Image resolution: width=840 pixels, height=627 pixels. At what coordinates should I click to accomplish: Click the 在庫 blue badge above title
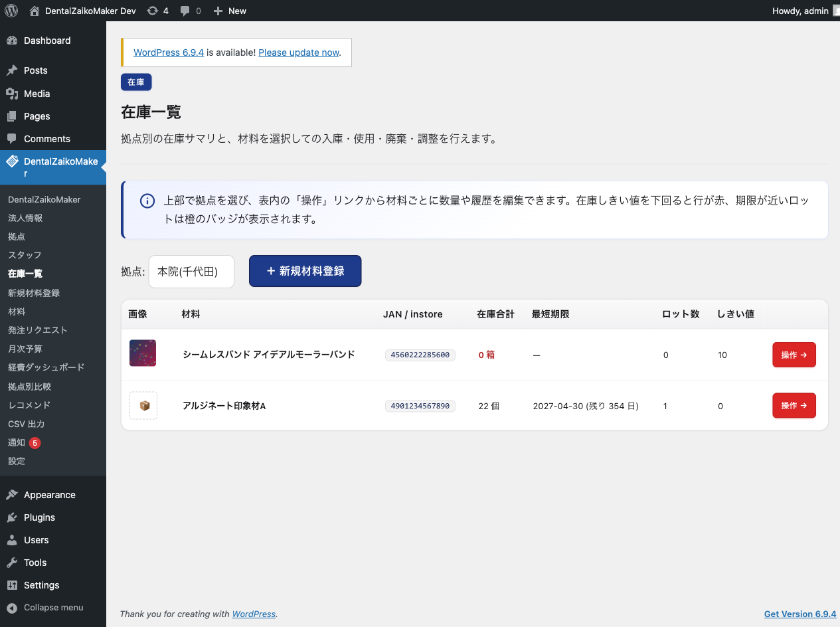[x=136, y=82]
